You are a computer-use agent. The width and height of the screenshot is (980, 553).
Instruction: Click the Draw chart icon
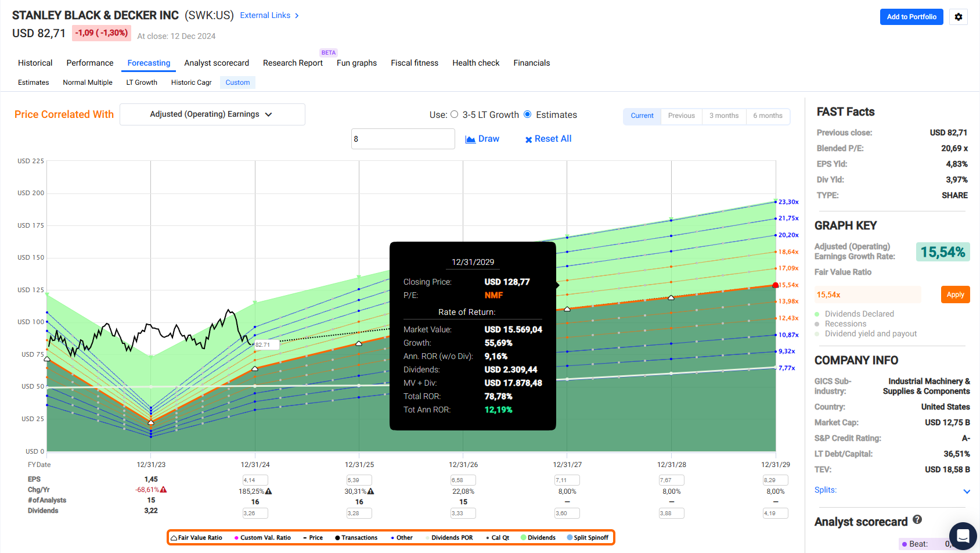point(470,139)
